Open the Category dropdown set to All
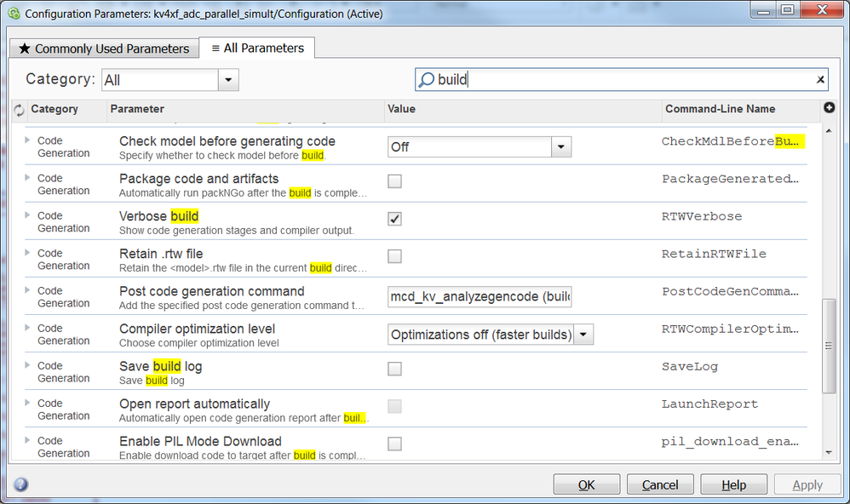850x504 pixels. 228,80
